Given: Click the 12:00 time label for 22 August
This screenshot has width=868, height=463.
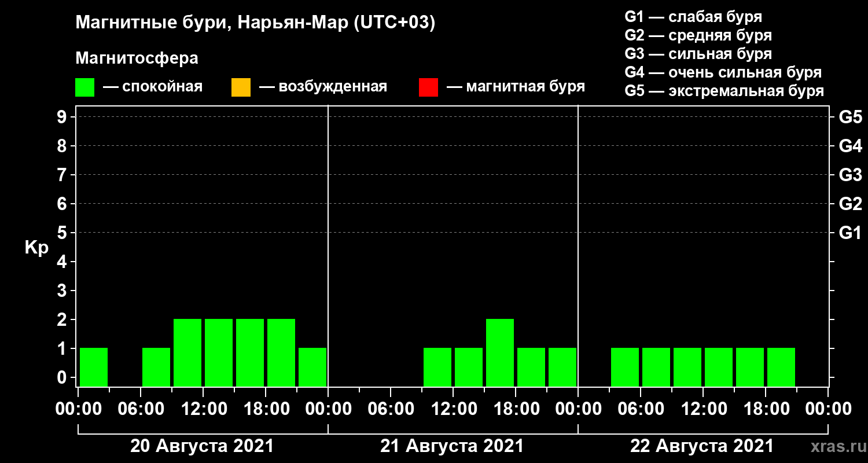Looking at the screenshot, I should click(703, 409).
